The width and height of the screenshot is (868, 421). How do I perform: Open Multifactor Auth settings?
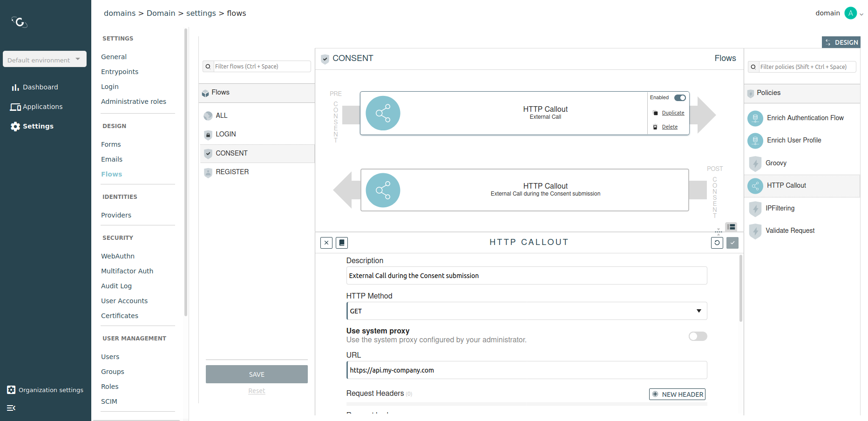click(127, 271)
